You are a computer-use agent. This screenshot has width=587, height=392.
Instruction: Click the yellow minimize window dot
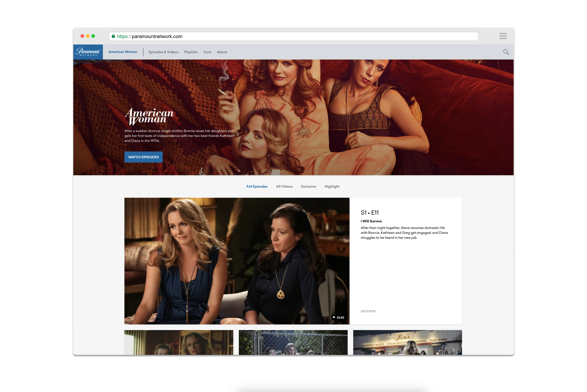tap(88, 36)
